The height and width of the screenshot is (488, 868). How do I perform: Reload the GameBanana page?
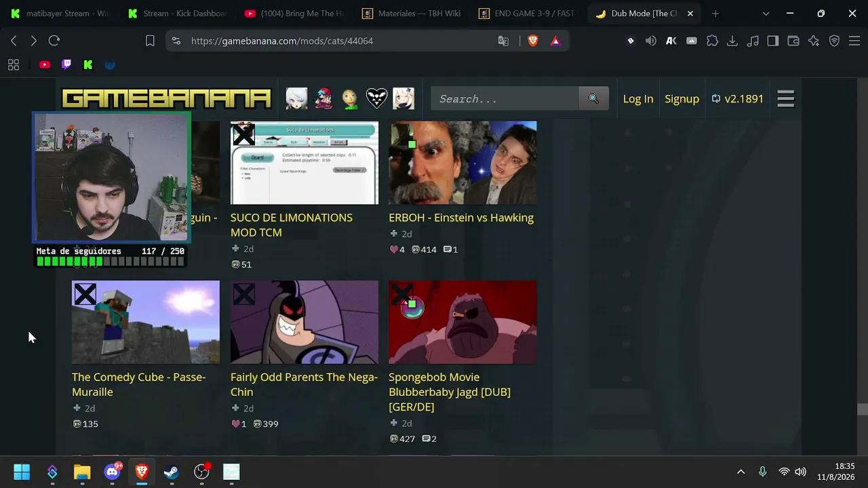(54, 41)
